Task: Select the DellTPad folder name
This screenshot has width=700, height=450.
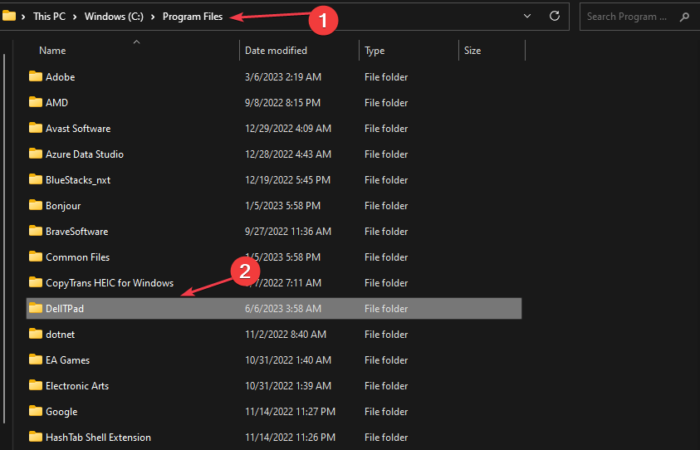Action: [65, 308]
